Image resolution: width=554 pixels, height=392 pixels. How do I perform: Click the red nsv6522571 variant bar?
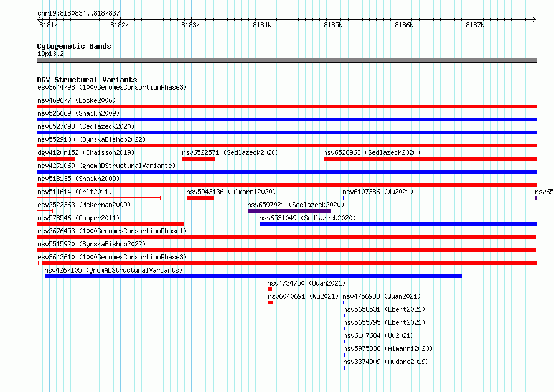pos(199,159)
